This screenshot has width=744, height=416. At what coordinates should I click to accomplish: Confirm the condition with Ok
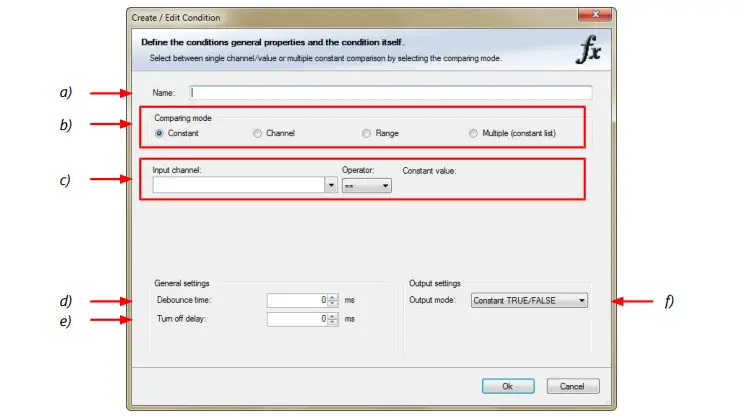click(x=508, y=386)
